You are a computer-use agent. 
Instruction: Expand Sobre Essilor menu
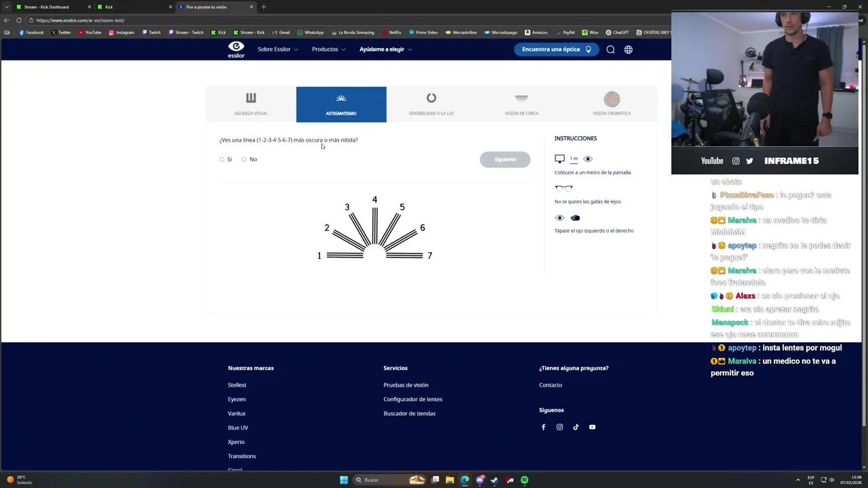pos(277,49)
